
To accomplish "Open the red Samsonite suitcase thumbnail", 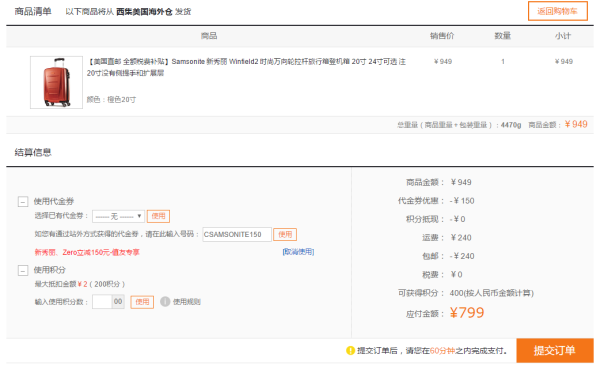I will [x=56, y=82].
